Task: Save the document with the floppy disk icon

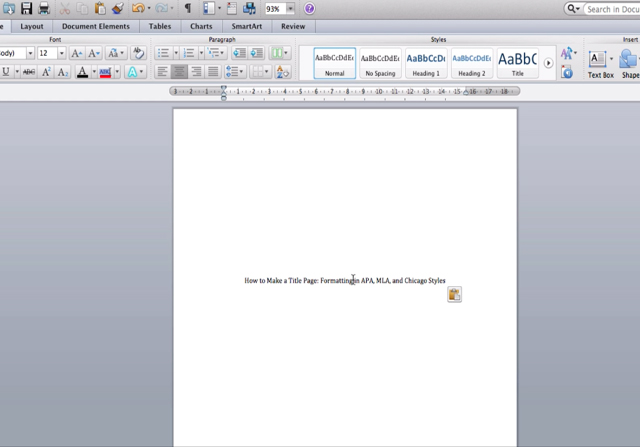Action: click(27, 8)
